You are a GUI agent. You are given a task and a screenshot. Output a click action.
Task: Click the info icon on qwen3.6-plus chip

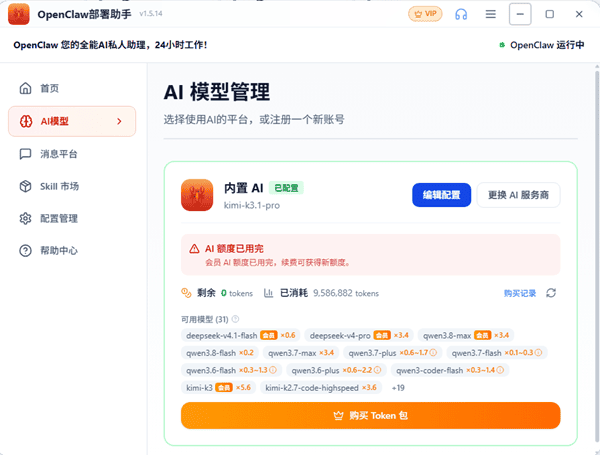point(377,370)
